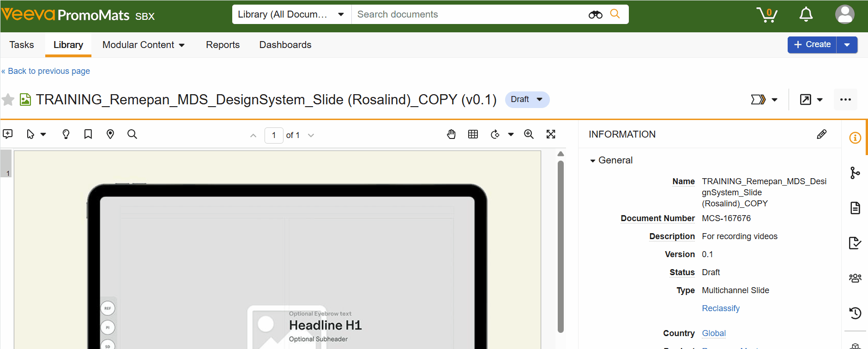The height and width of the screenshot is (349, 868).
Task: Toggle the favorite star for document
Action: pos(8,100)
